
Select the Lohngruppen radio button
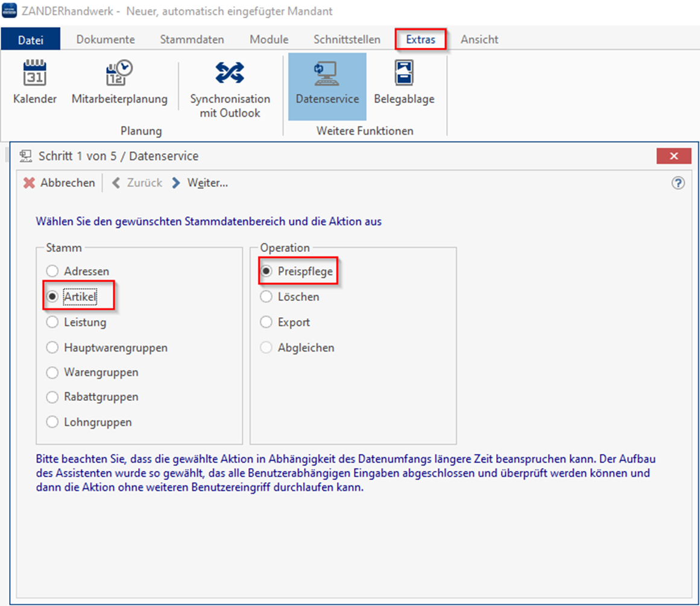(52, 422)
